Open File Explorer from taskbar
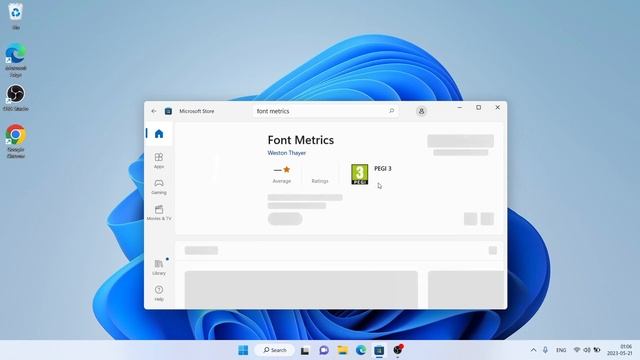 click(x=342, y=350)
